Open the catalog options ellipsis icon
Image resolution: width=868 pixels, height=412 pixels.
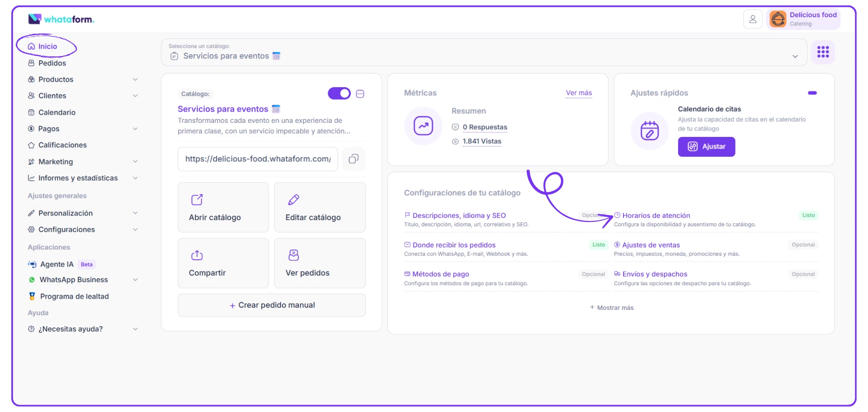(x=360, y=94)
